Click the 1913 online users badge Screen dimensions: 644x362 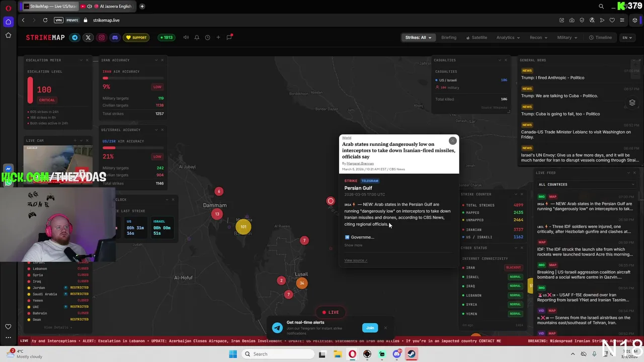pos(166,37)
